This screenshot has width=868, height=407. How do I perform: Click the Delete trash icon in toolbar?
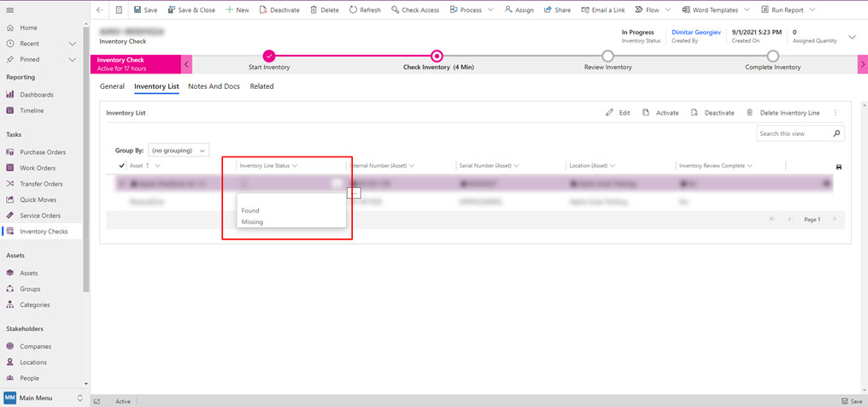(314, 10)
